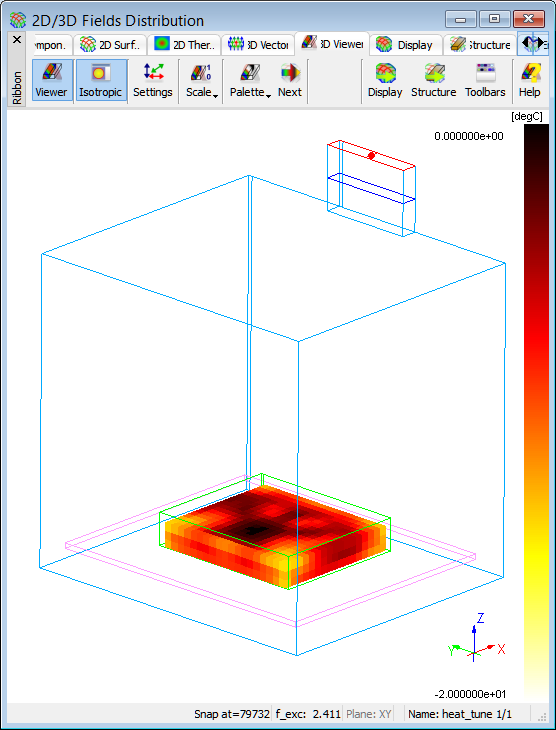Click the XYZ axis orientation indicator
The height and width of the screenshot is (730, 556).
pos(476,641)
